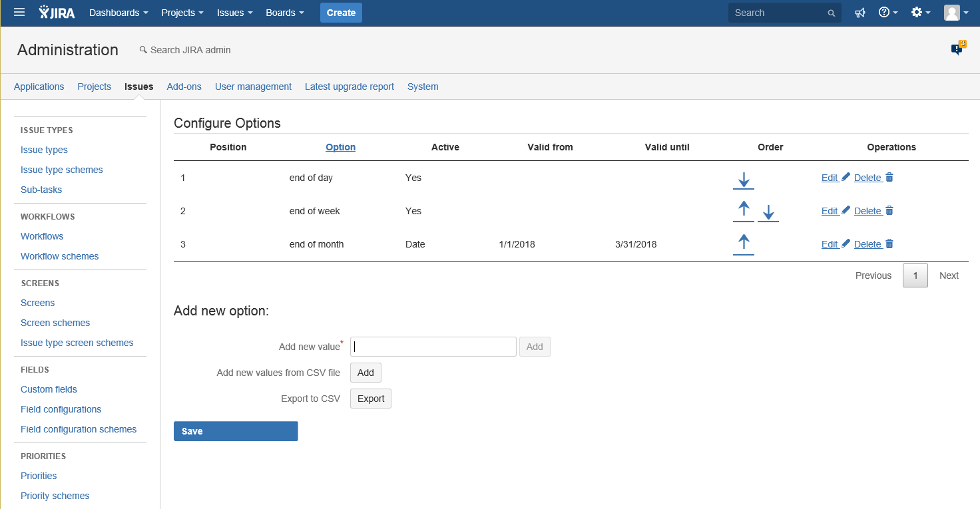The width and height of the screenshot is (980, 509).
Task: Switch to the Applications admin tab
Action: (39, 86)
